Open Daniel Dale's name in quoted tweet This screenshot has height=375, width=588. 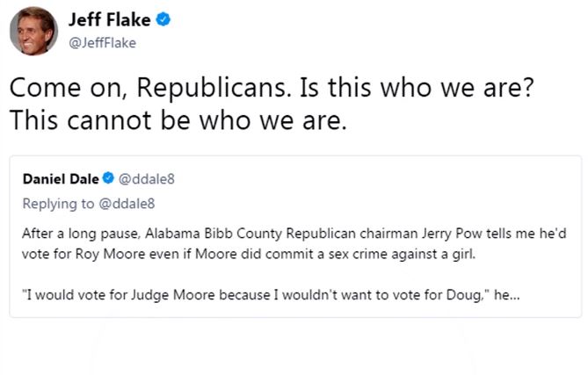(x=61, y=179)
